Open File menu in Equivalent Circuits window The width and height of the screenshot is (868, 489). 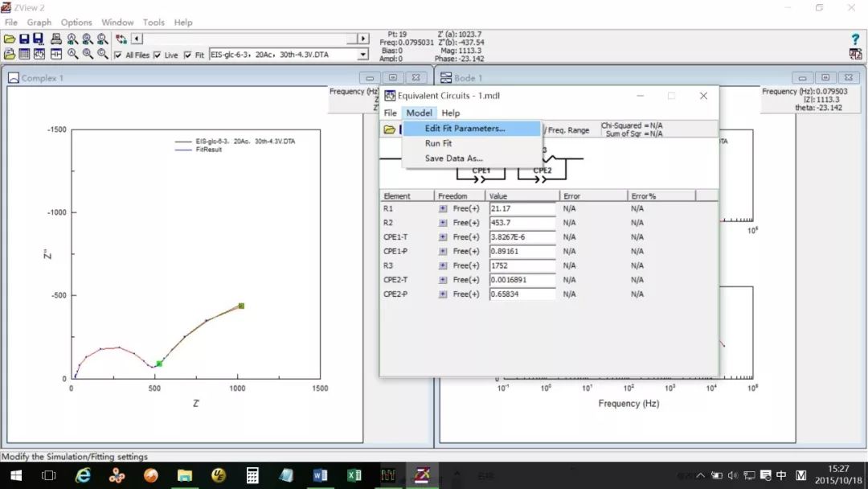tap(391, 113)
